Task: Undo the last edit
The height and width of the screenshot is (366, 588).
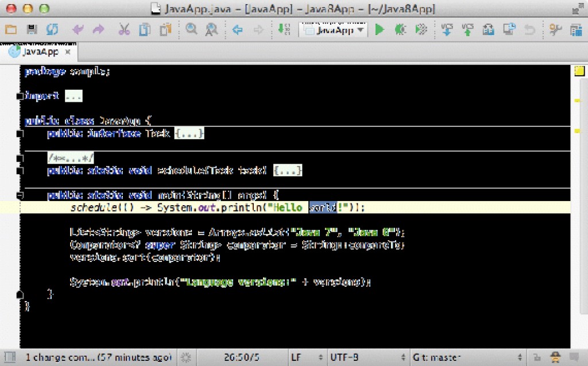Action: tap(78, 29)
